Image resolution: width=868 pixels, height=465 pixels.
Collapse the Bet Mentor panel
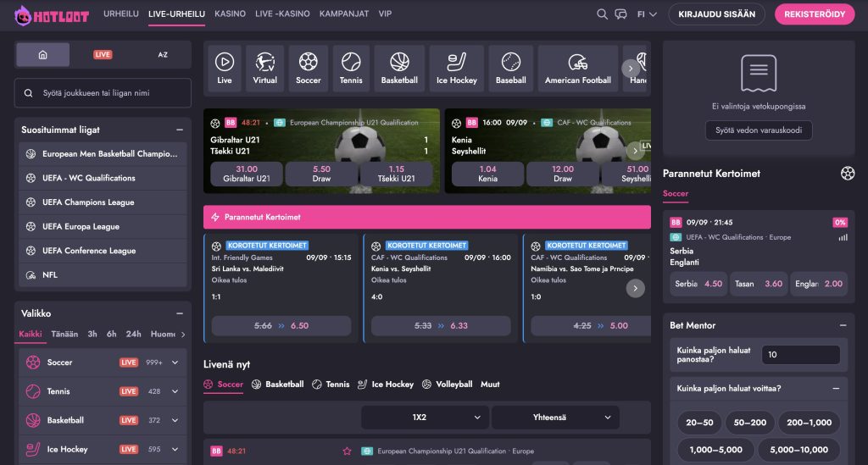pyautogui.click(x=843, y=325)
